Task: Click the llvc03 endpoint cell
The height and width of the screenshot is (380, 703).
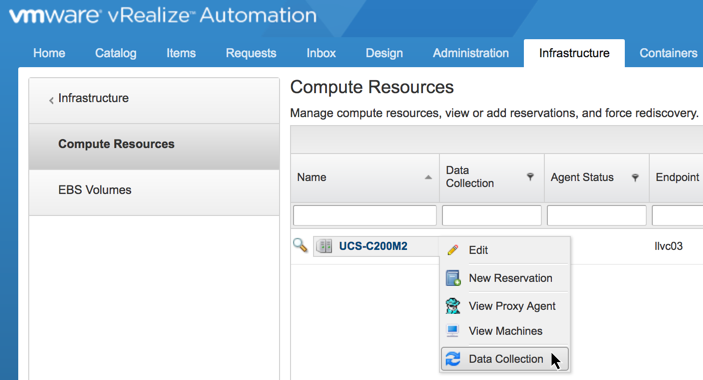Action: (x=668, y=246)
